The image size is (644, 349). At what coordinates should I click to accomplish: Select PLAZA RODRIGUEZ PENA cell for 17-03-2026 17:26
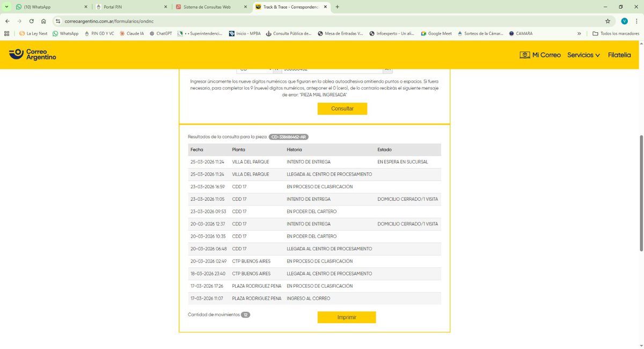pyautogui.click(x=257, y=286)
